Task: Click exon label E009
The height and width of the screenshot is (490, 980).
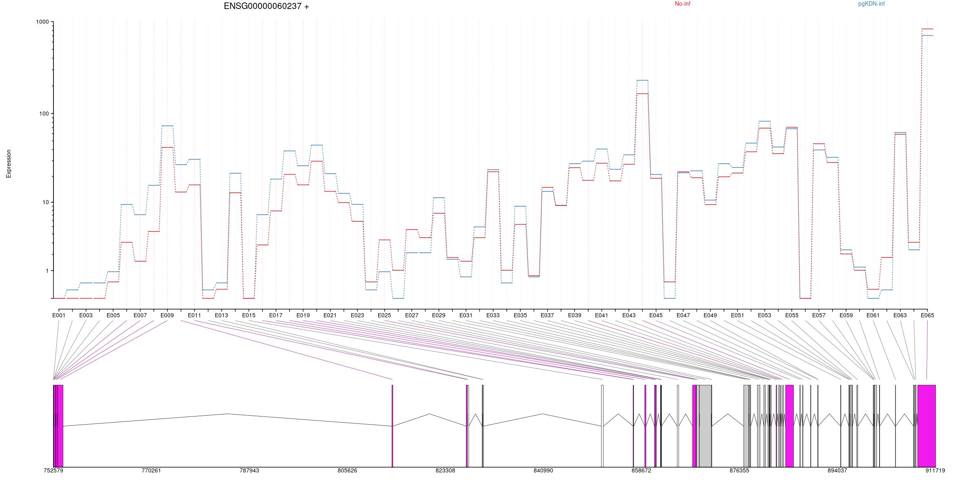Action: (x=167, y=315)
